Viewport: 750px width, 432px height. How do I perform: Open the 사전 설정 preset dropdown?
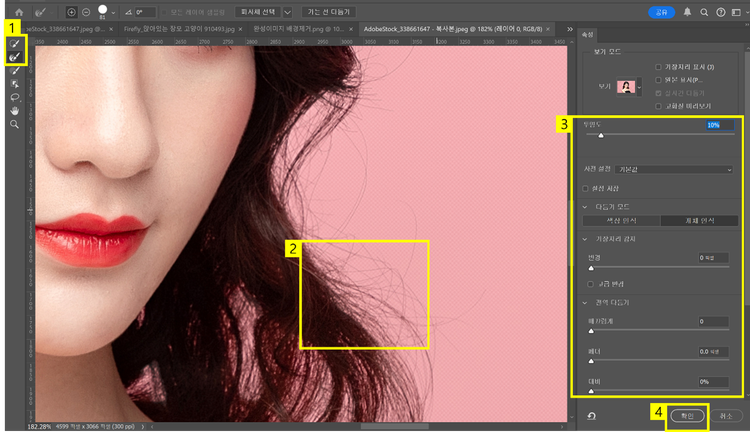click(674, 169)
